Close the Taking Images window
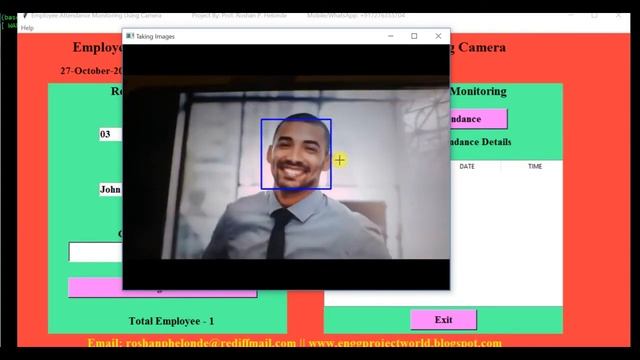Viewport: 640px width, 360px height. 438,36
